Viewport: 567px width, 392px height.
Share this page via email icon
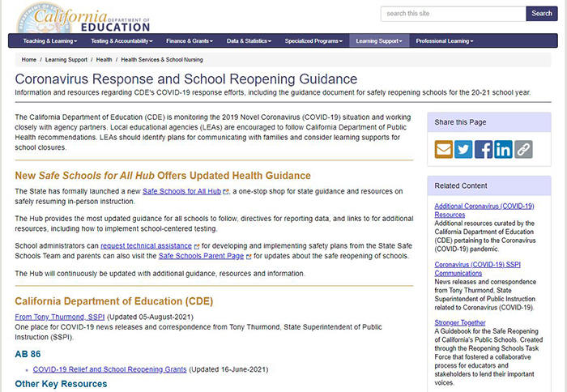click(x=444, y=149)
